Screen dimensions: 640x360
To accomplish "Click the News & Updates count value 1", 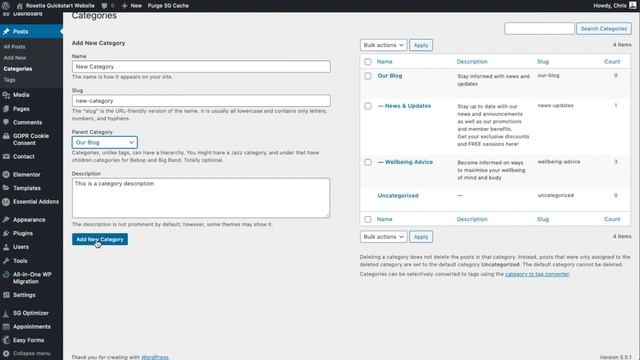I will click(x=616, y=105).
